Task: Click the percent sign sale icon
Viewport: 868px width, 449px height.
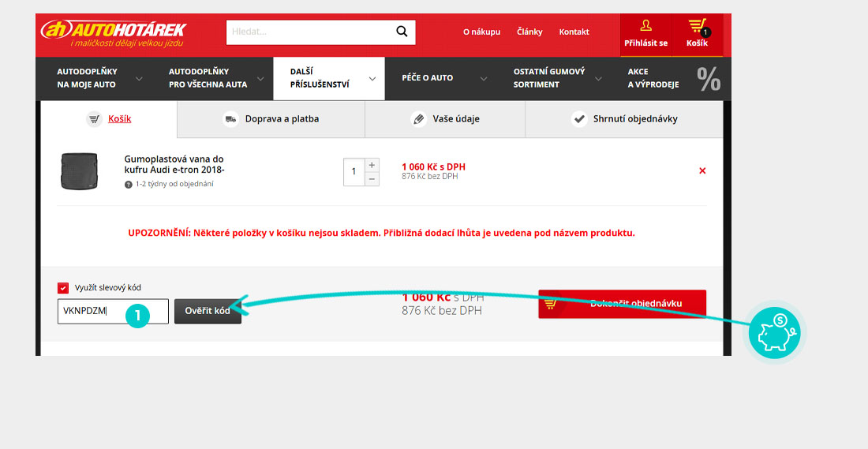Action: [x=709, y=79]
